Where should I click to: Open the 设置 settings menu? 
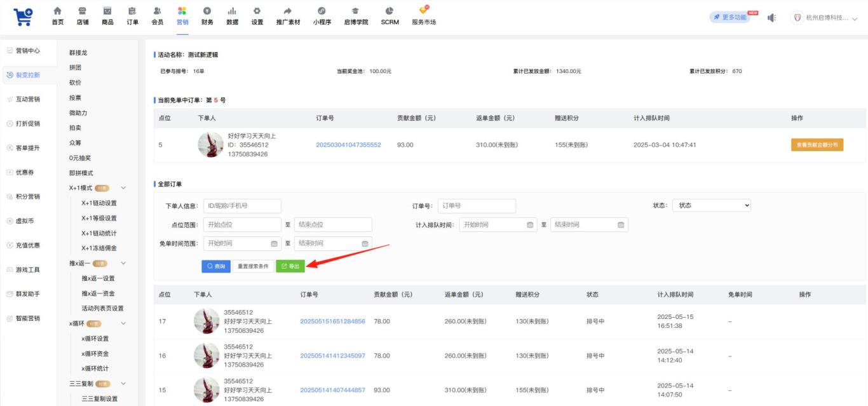pos(257,17)
